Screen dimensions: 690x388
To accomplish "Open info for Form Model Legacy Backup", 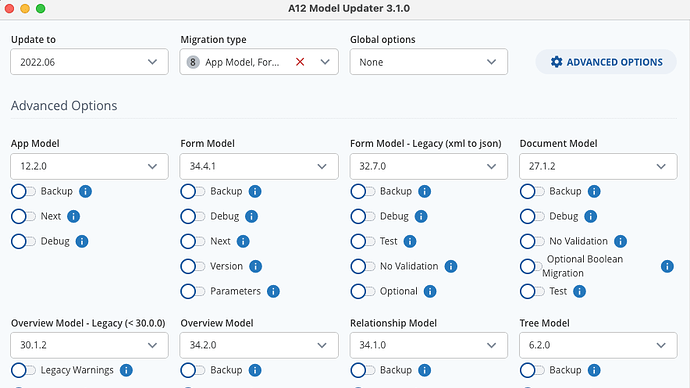I will click(424, 191).
